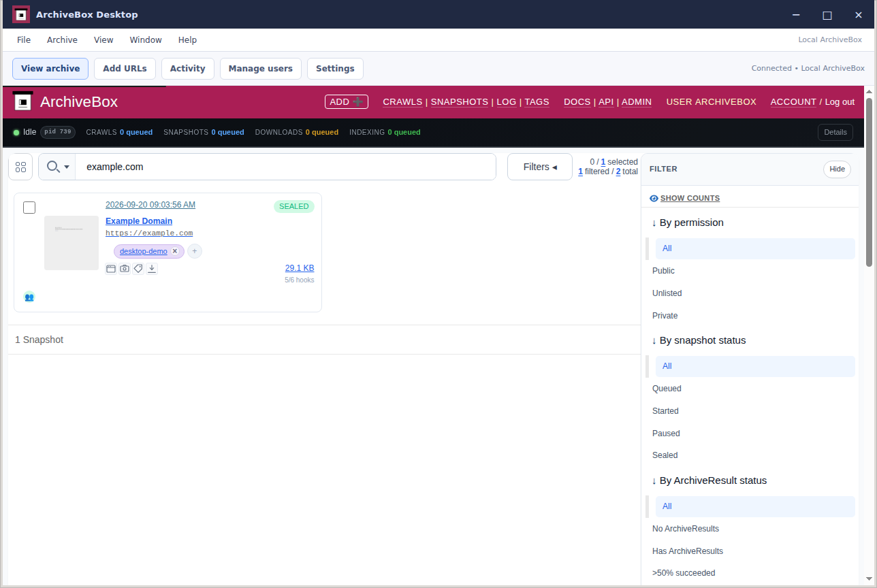The image size is (877, 588).
Task: Click the ArchiveBox Desktop app icon in the title bar
Action: [21, 14]
